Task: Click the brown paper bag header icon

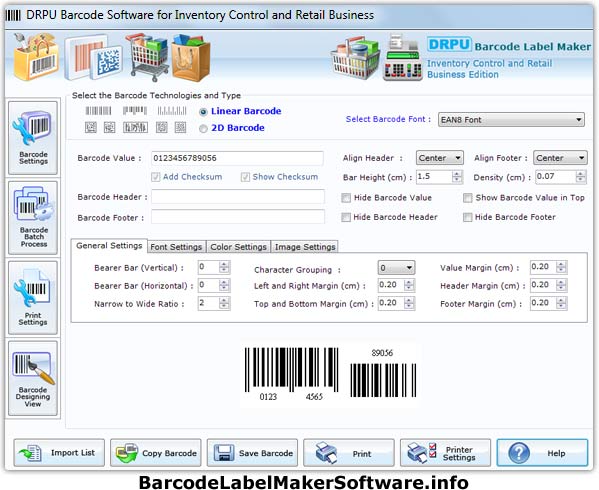Action: click(x=190, y=58)
